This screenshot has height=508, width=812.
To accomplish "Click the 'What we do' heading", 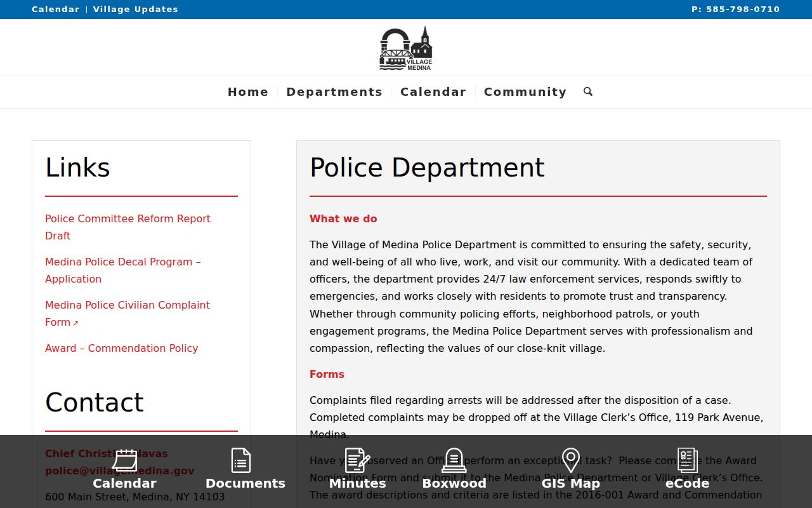I will 343,218.
